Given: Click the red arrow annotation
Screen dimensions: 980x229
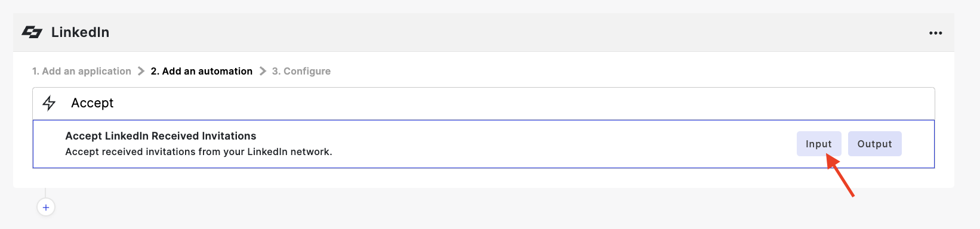Looking at the screenshot, I should pos(840,175).
